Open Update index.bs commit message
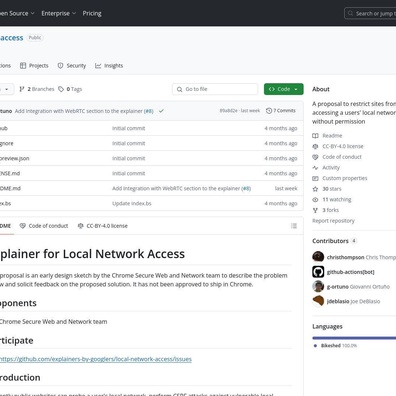The width and height of the screenshot is (396, 396). (132, 203)
